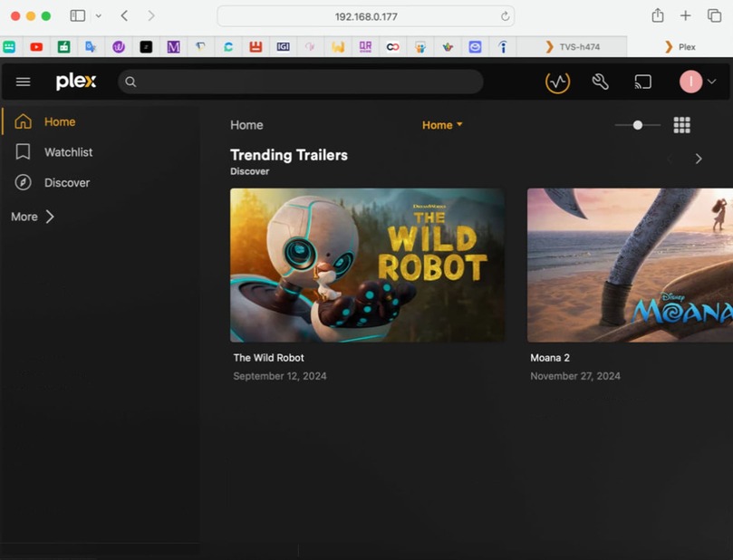733x560 pixels.
Task: Open sidebar options dropdown arrow
Action: 98,16
